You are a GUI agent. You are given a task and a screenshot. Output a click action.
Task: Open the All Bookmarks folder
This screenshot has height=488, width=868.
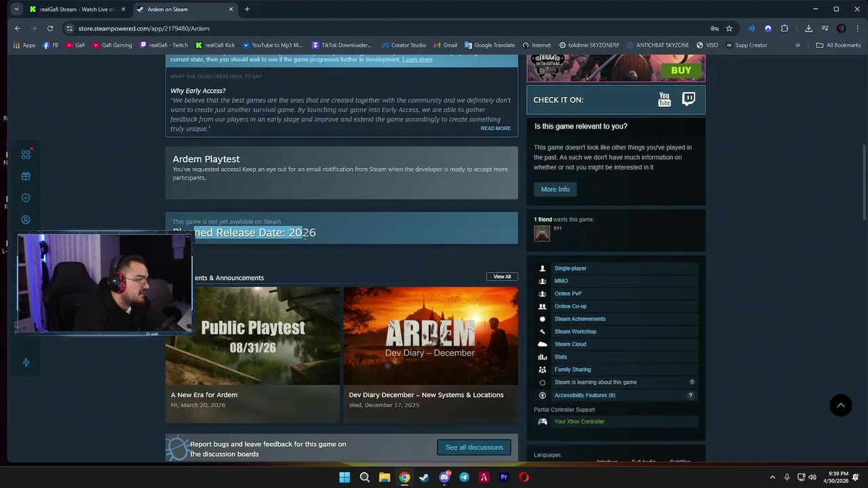pos(838,45)
